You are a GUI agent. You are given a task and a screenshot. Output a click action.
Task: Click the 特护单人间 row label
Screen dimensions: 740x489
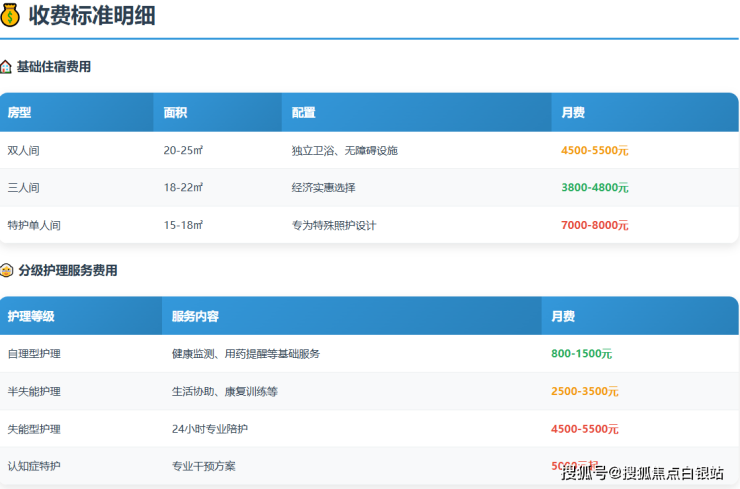tap(34, 225)
